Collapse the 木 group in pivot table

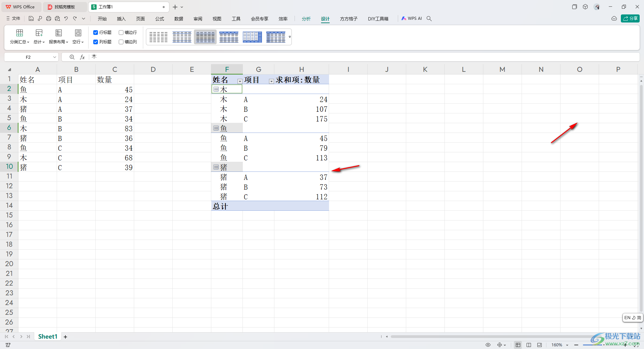tap(216, 89)
